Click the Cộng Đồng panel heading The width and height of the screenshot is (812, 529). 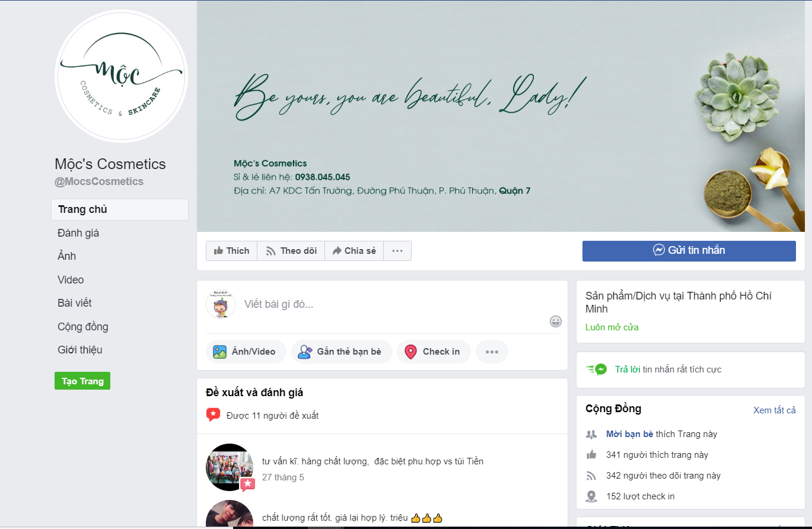613,409
